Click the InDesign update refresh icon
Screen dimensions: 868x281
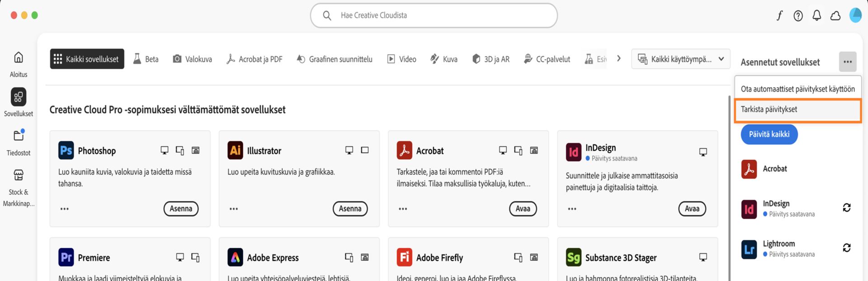pyautogui.click(x=846, y=208)
